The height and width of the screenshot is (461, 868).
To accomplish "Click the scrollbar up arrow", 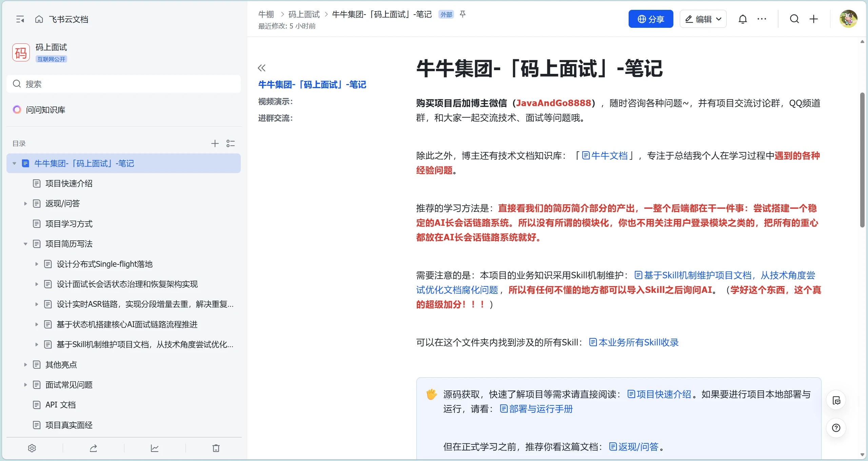I will [862, 42].
